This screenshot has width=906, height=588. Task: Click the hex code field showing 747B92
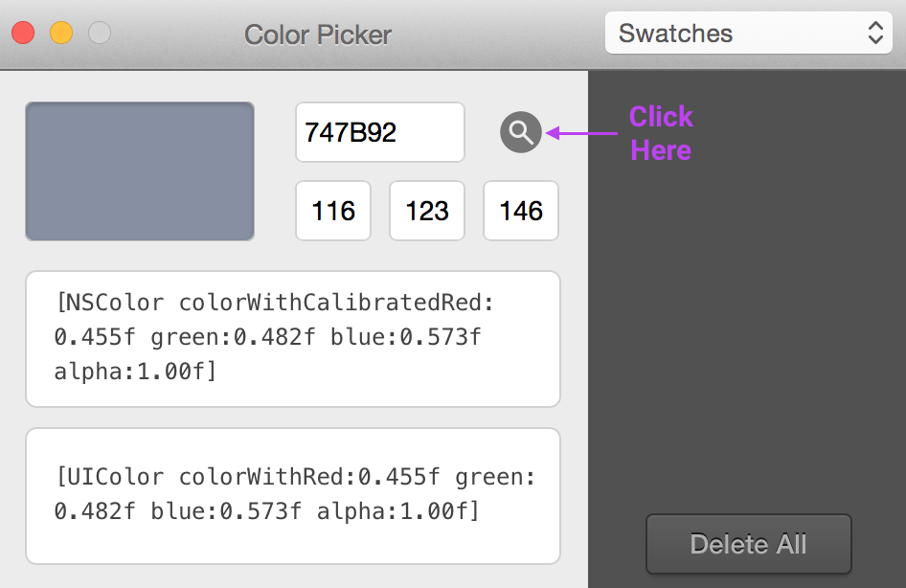(379, 132)
